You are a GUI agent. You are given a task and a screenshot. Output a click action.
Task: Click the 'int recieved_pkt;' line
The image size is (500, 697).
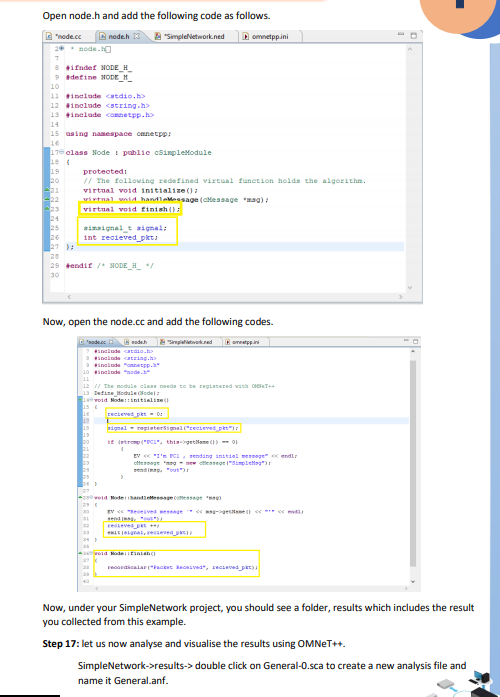click(x=120, y=237)
